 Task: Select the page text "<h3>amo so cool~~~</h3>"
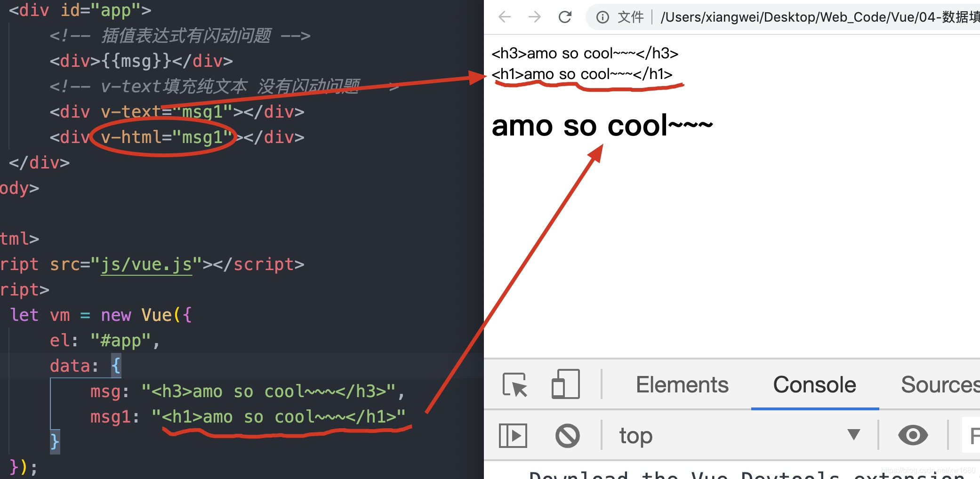585,53
